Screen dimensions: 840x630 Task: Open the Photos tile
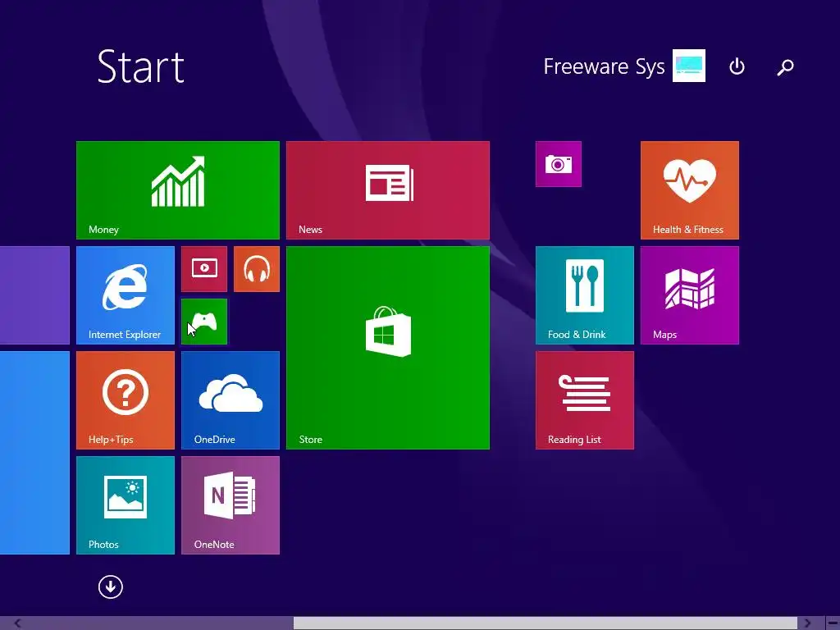click(126, 505)
